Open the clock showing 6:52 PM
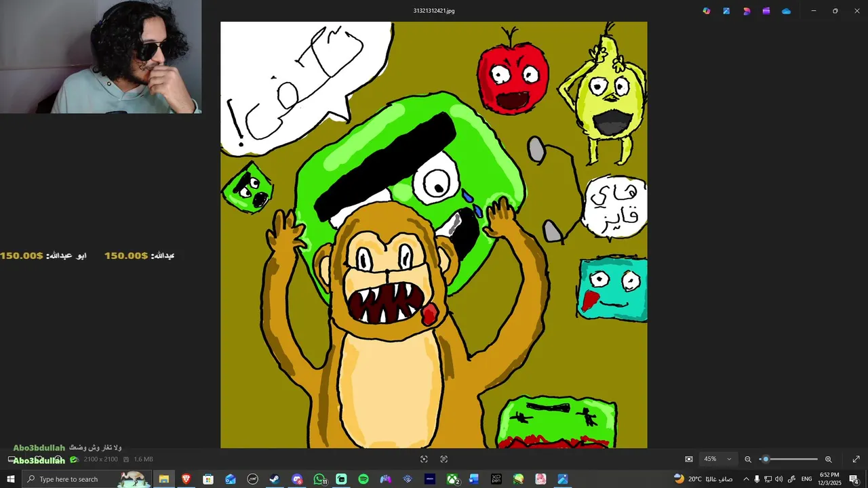Image resolution: width=868 pixels, height=488 pixels. click(829, 479)
